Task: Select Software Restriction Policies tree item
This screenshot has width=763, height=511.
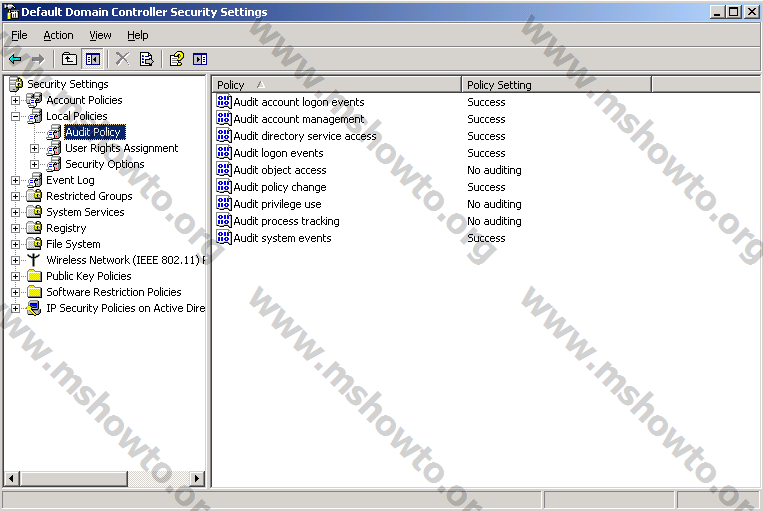Action: click(x=113, y=292)
